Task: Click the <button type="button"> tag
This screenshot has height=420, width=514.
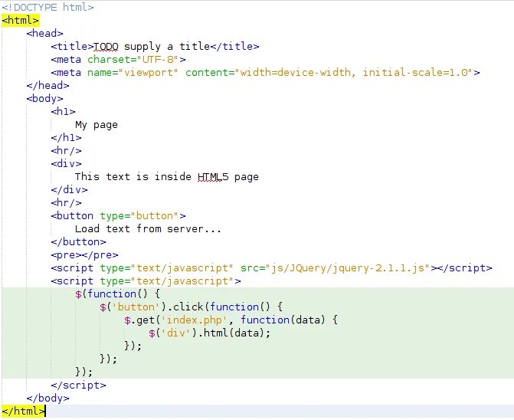Action: coord(118,215)
